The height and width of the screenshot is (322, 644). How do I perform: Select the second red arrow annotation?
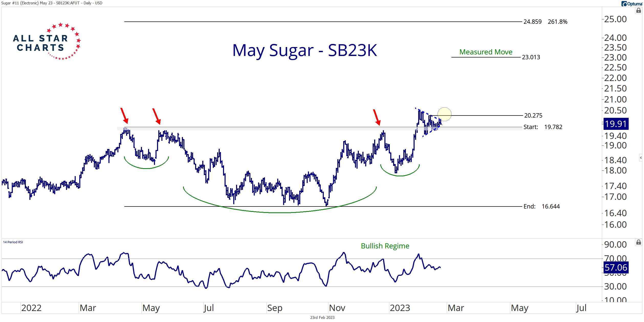[156, 116]
